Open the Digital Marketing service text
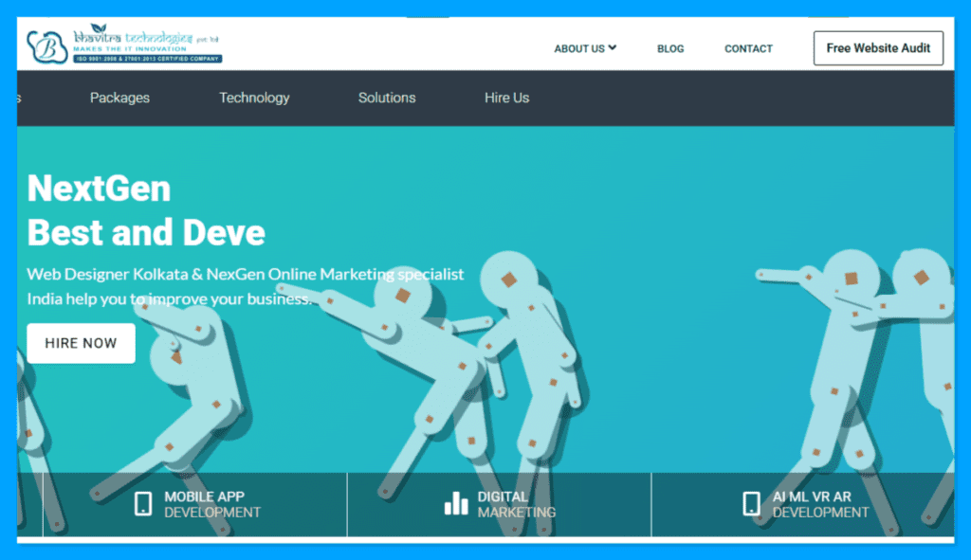This screenshot has height=560, width=971. click(517, 504)
